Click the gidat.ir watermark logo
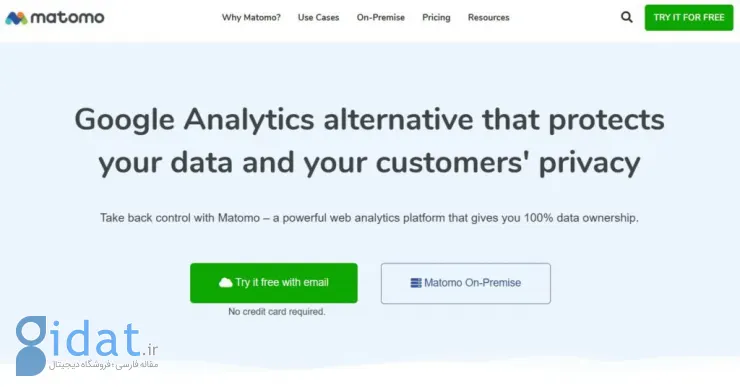 [87, 346]
